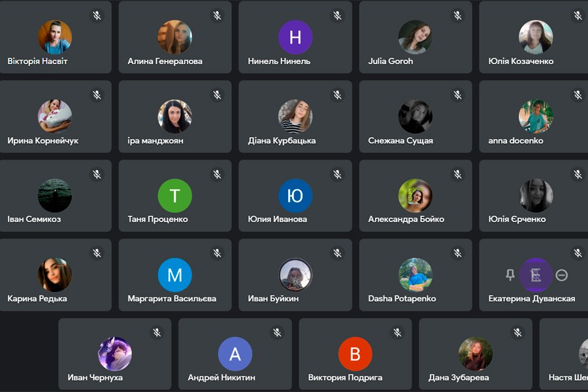Click the muted mic icon on Таня Проценко's tile
This screenshot has height=392, width=588.
coord(217,174)
